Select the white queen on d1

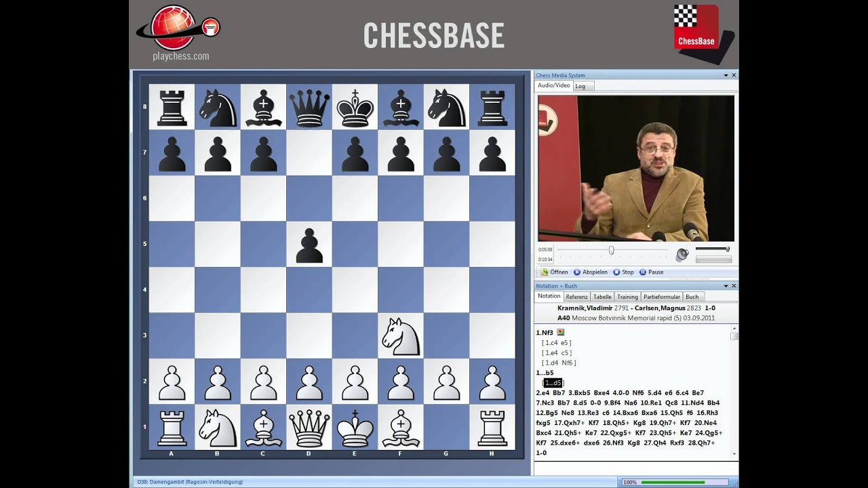[309, 428]
